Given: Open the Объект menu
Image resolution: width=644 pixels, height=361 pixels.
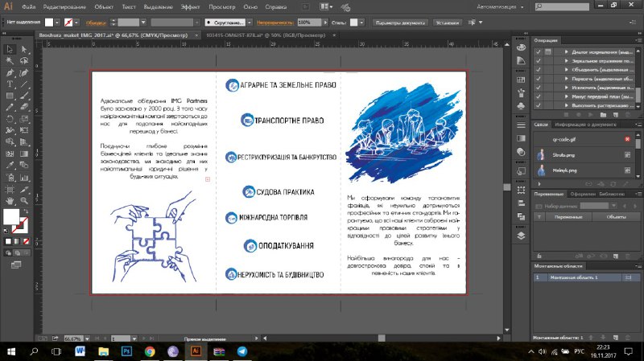Looking at the screenshot, I should click(x=104, y=7).
